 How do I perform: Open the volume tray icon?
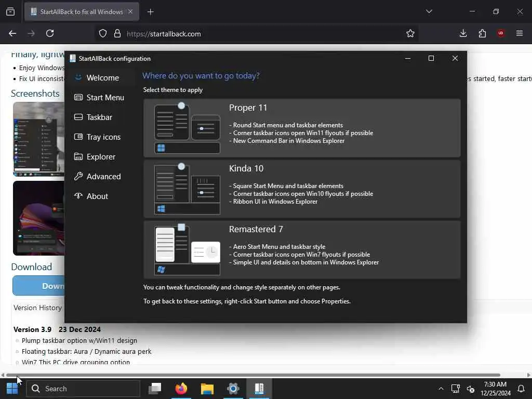(471, 389)
